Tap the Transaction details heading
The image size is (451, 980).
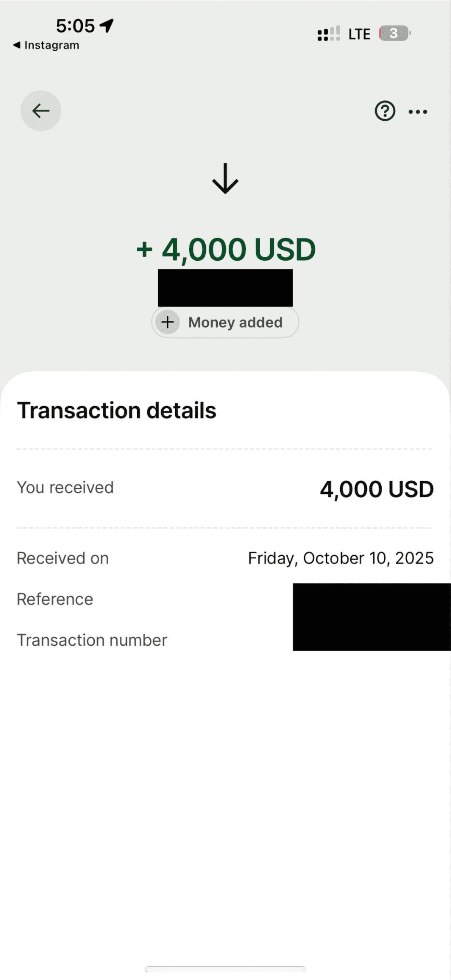[117, 410]
